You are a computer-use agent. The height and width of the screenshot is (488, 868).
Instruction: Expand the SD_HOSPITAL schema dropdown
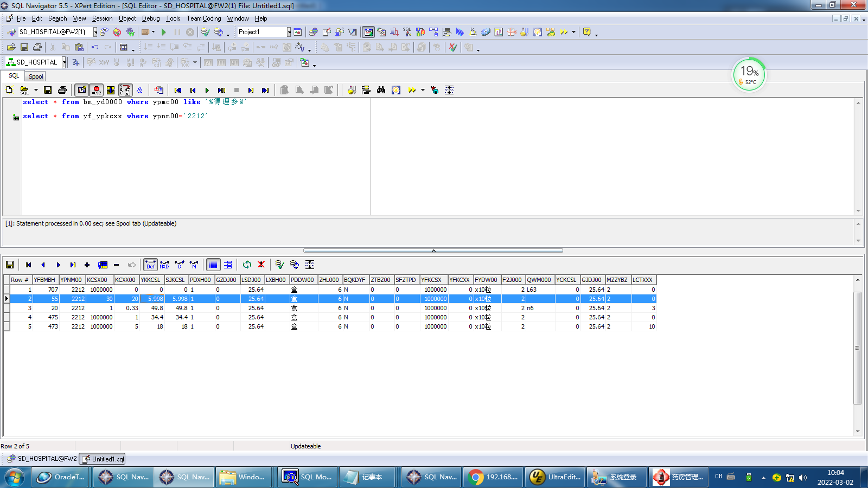pyautogui.click(x=64, y=62)
